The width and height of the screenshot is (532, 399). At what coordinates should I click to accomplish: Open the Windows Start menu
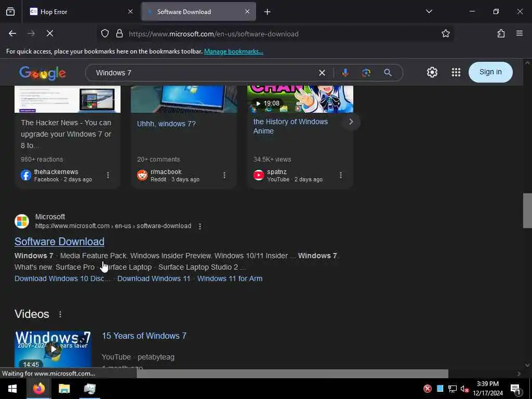tap(12, 389)
